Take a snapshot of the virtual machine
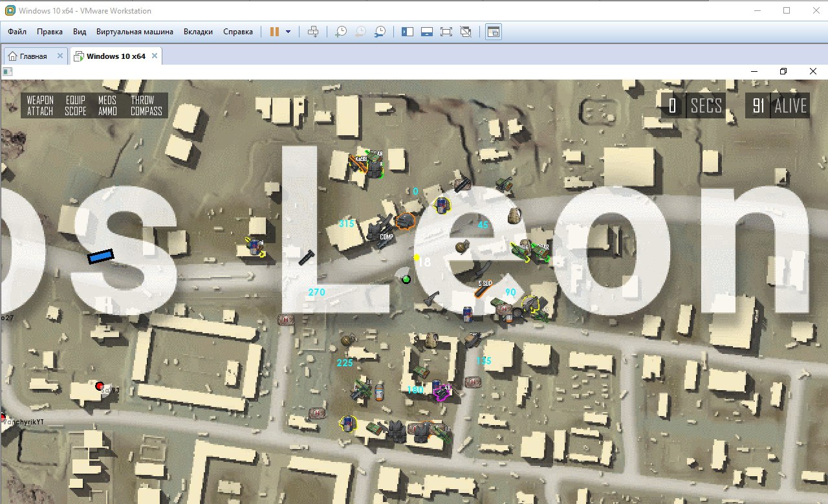Viewport: 828px width, 504px height. pos(341,31)
